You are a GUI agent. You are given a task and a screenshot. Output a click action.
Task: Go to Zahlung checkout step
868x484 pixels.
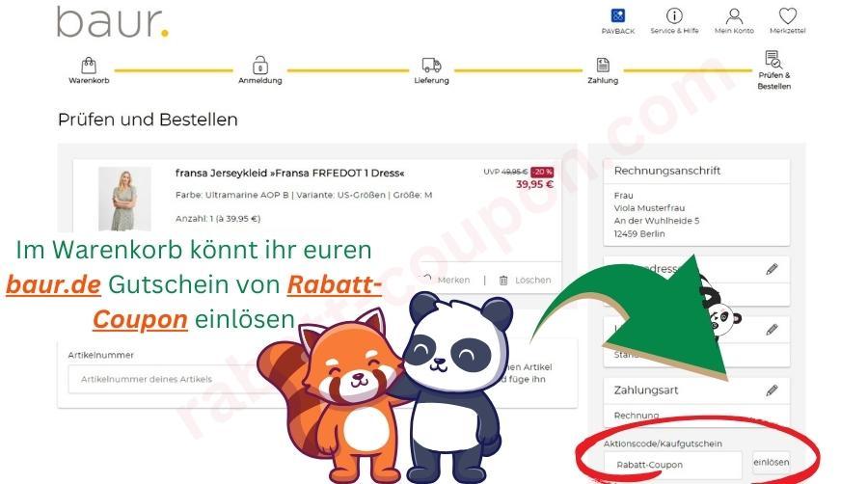[603, 67]
